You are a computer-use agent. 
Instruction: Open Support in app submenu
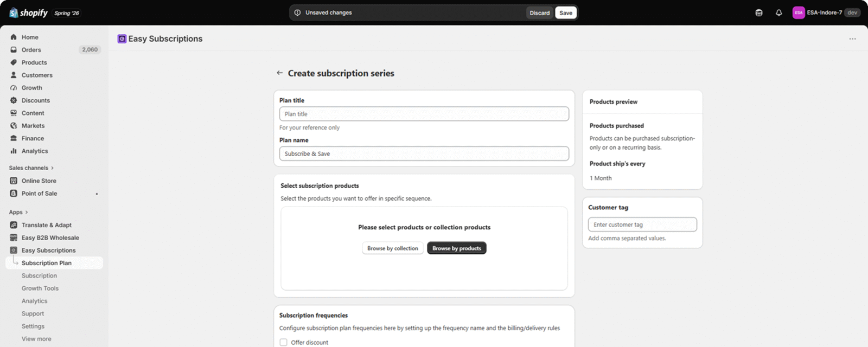33,313
